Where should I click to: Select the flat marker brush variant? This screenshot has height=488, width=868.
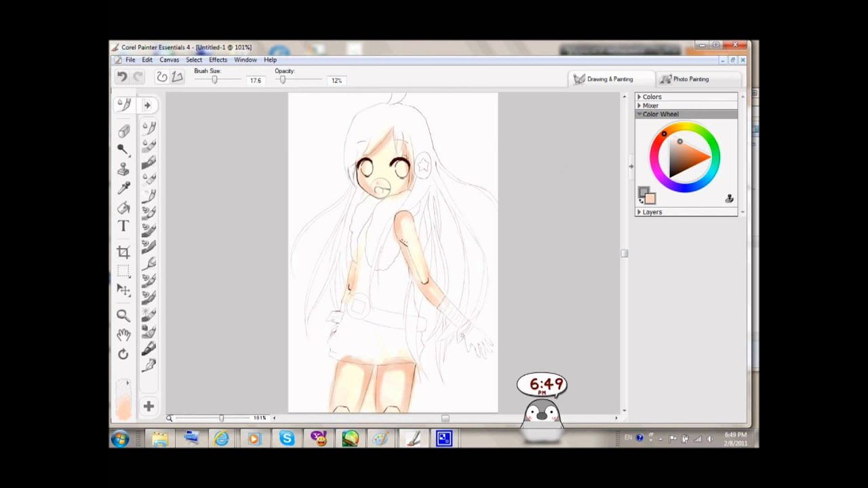click(x=149, y=349)
